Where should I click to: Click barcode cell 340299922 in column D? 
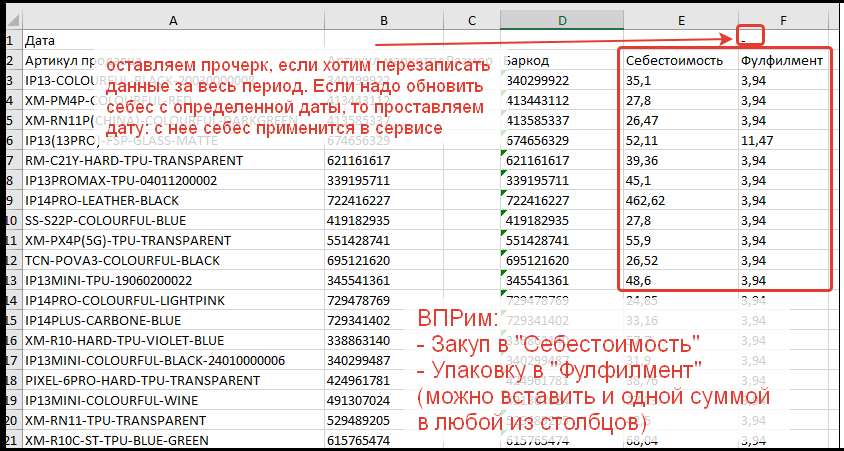point(562,81)
